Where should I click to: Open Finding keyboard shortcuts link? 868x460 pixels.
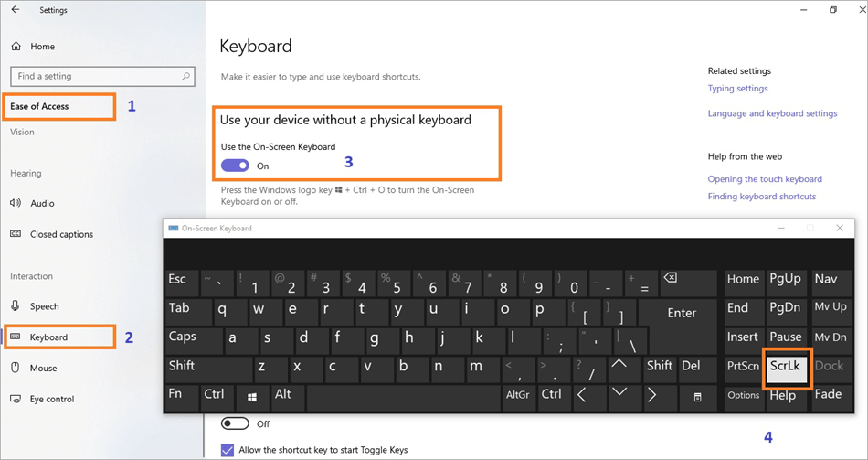(762, 197)
